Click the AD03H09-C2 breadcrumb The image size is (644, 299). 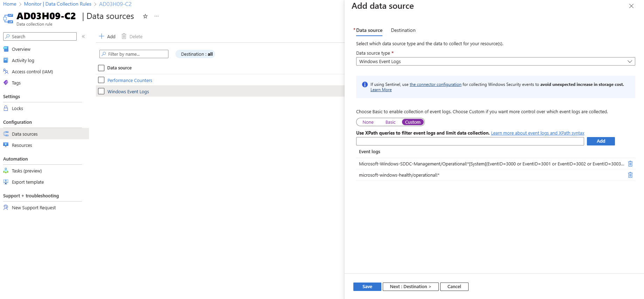pyautogui.click(x=115, y=4)
